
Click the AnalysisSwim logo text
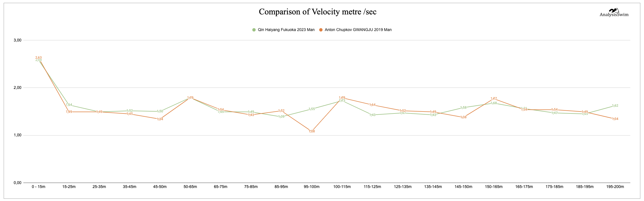[x=614, y=15]
